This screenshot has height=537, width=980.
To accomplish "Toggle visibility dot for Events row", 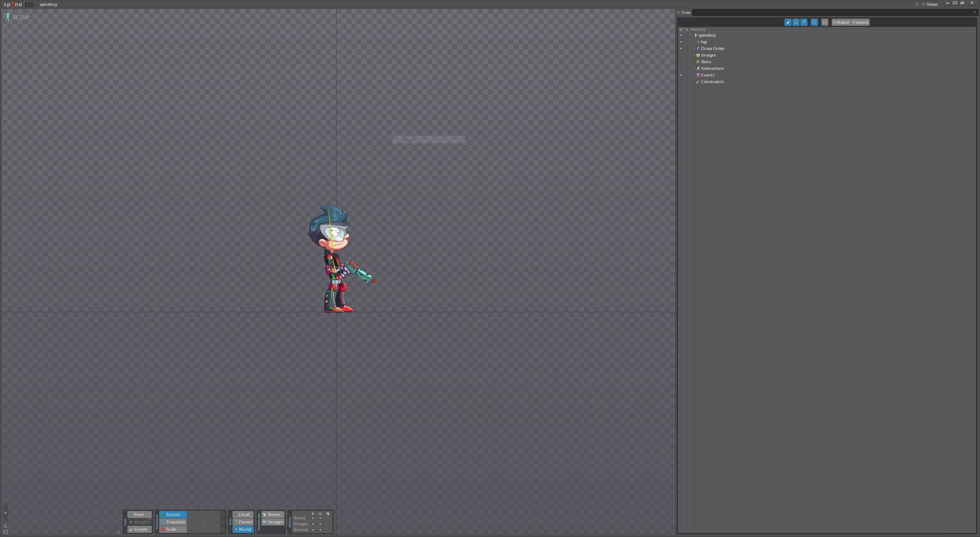I will pyautogui.click(x=681, y=75).
